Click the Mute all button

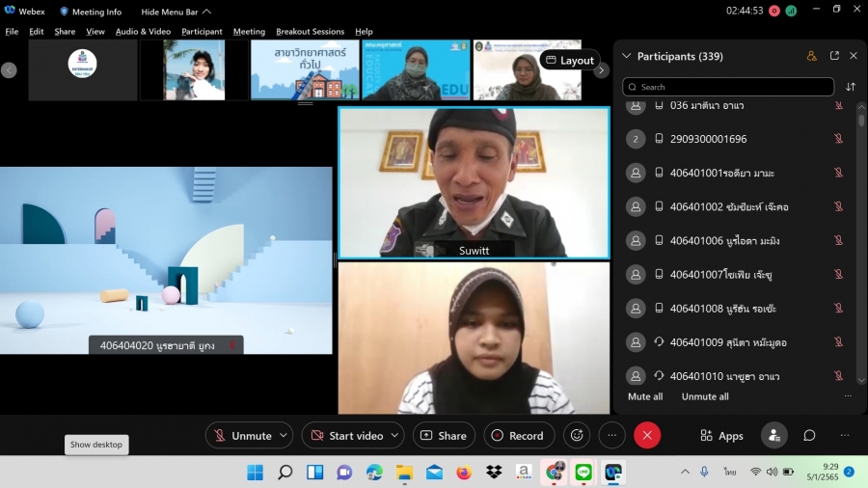pyautogui.click(x=645, y=396)
